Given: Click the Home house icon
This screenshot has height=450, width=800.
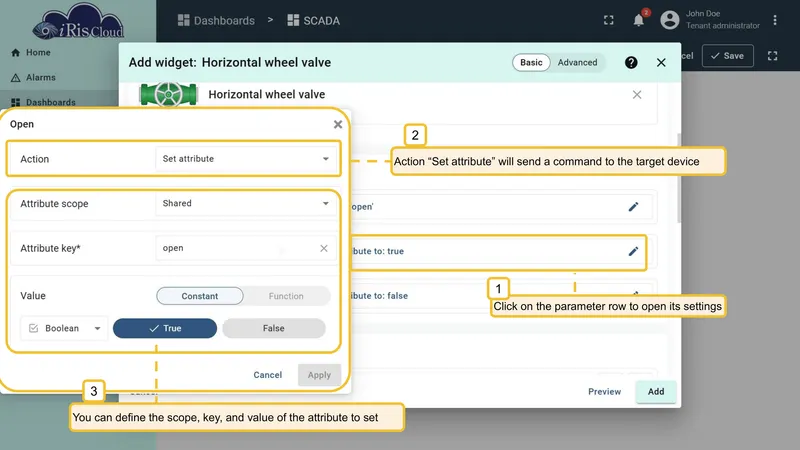Looking at the screenshot, I should (x=15, y=53).
